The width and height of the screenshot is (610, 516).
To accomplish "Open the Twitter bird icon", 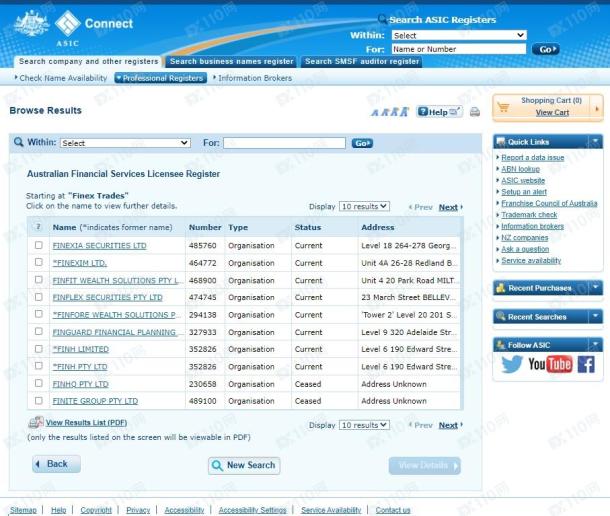I will click(512, 364).
